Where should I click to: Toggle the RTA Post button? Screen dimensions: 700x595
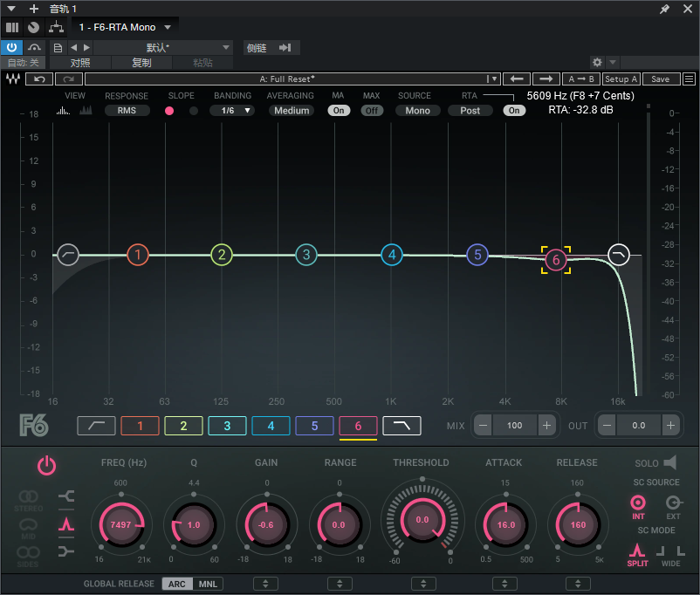(x=470, y=110)
